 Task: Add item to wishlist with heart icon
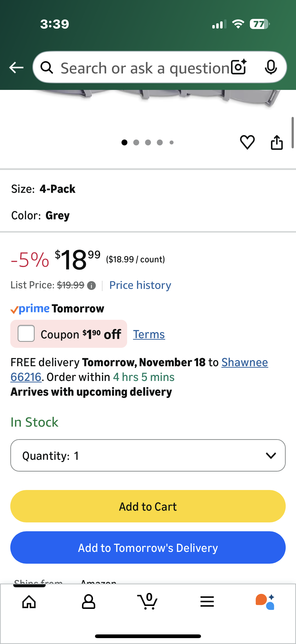click(247, 142)
